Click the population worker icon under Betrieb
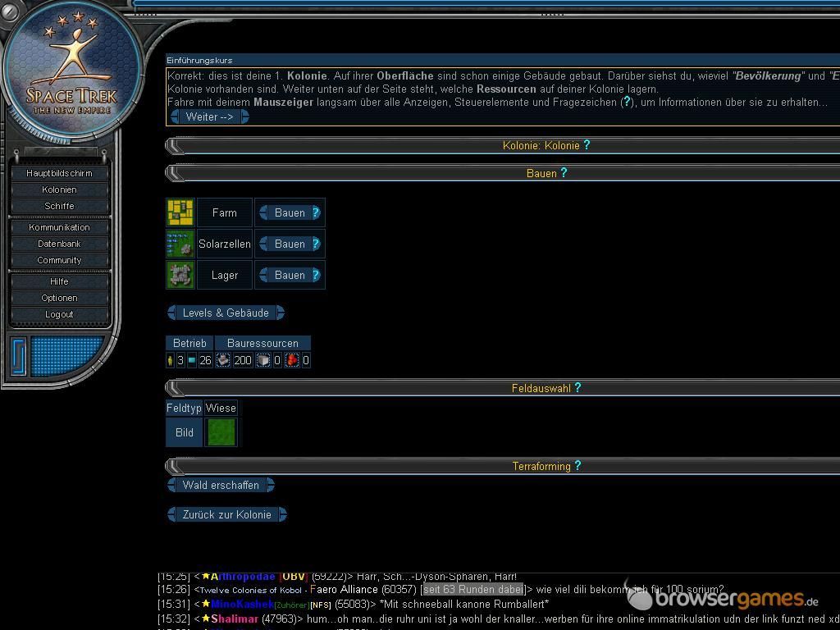Image resolution: width=840 pixels, height=630 pixels. 171,360
